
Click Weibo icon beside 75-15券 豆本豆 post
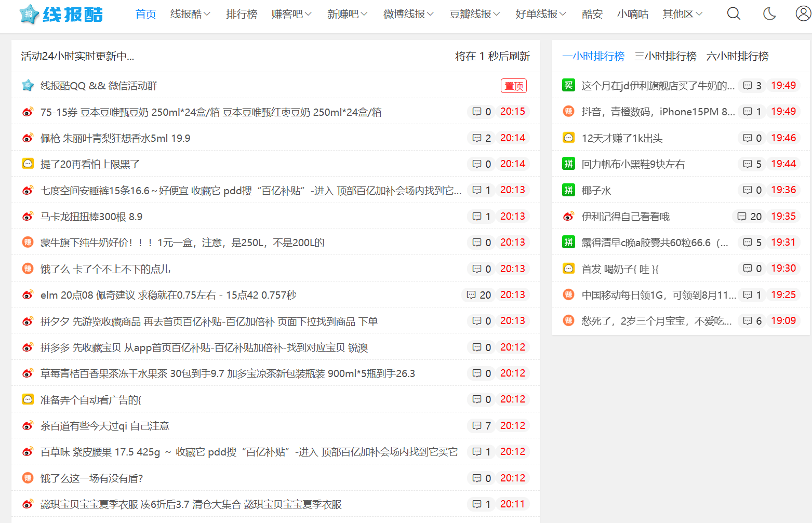[28, 112]
